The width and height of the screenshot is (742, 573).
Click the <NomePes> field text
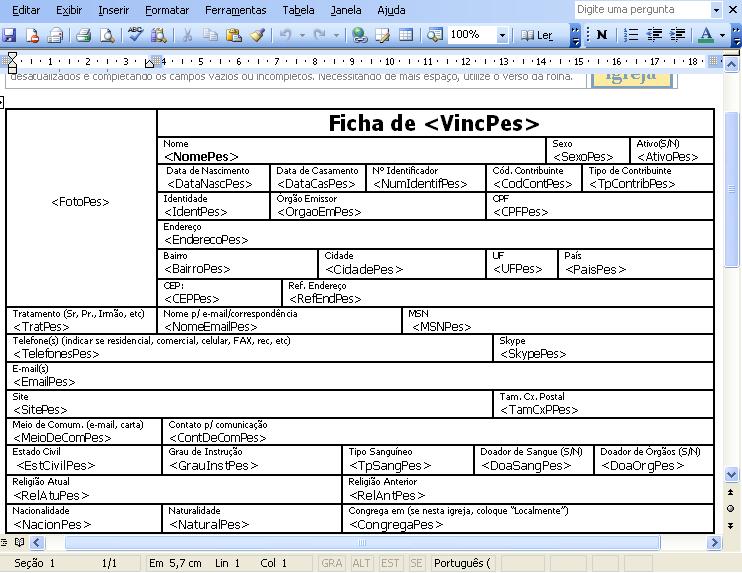(x=201, y=157)
